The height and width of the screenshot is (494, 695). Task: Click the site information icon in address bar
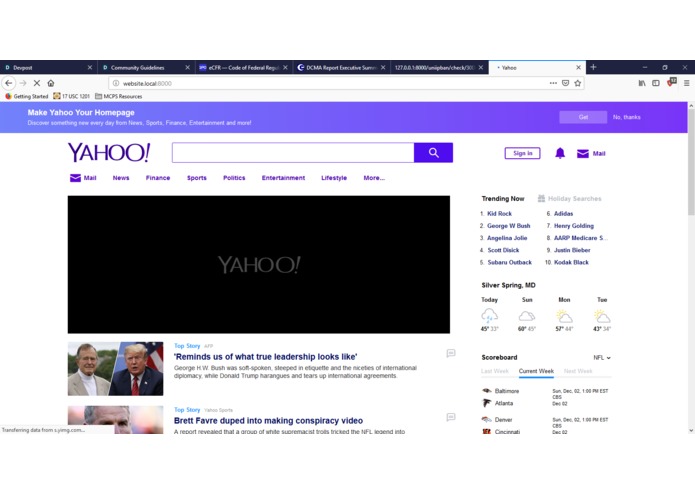[116, 83]
